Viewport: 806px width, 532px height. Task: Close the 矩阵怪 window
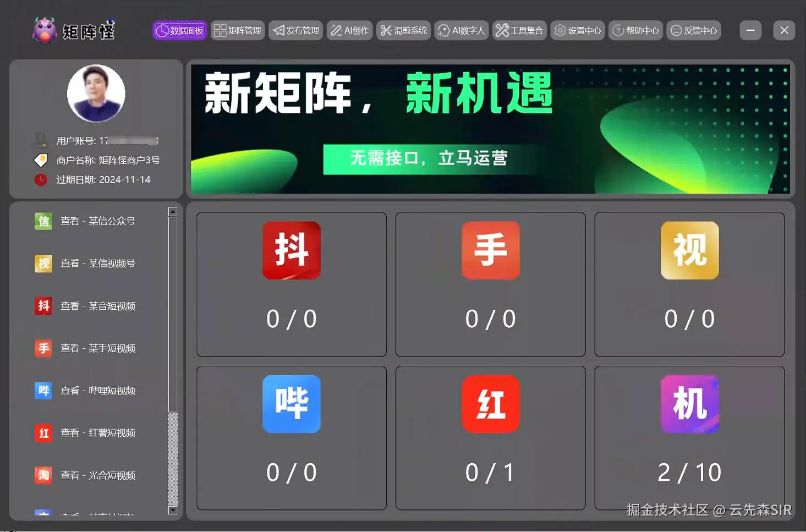784,30
